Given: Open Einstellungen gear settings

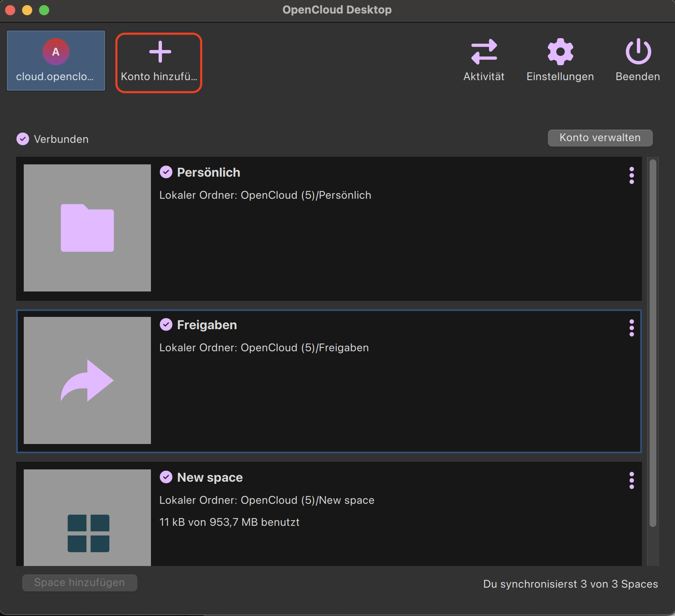Looking at the screenshot, I should pos(560,61).
